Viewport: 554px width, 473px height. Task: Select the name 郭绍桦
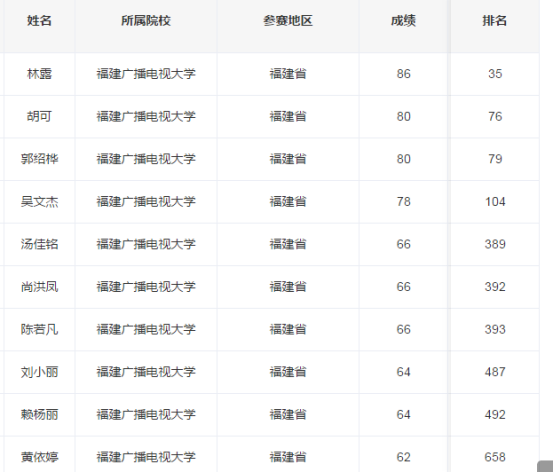click(39, 159)
